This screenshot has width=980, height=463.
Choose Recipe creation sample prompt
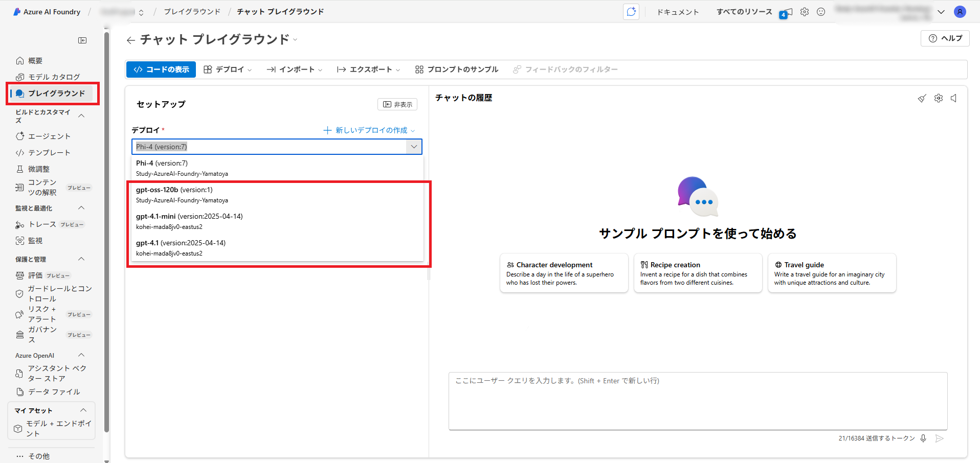698,273
